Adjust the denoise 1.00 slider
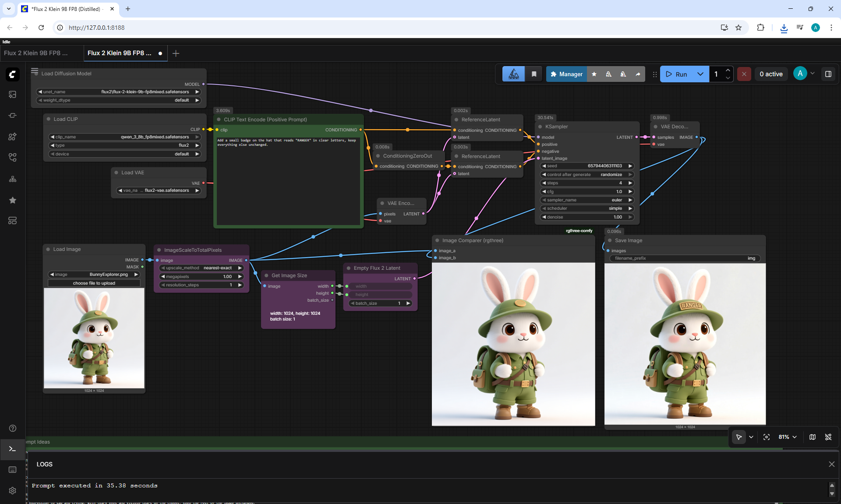The image size is (841, 504). [x=587, y=217]
